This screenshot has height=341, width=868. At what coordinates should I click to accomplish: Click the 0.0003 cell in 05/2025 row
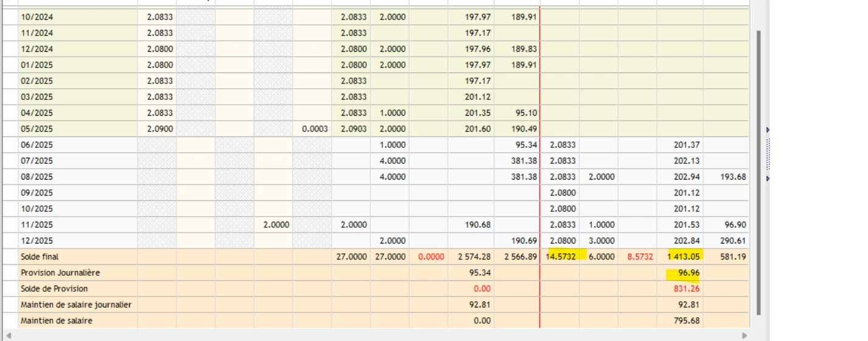click(x=312, y=129)
